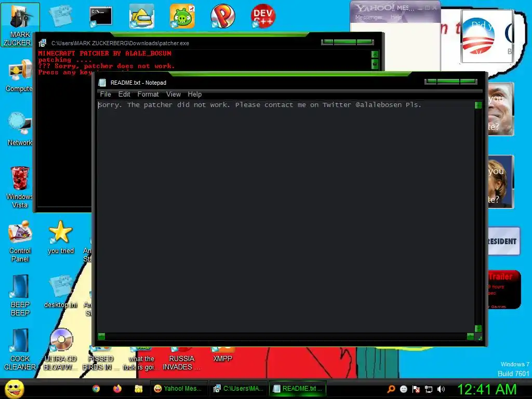Open the Action Center flag tray icon
This screenshot has height=399, width=532.
pos(416,389)
